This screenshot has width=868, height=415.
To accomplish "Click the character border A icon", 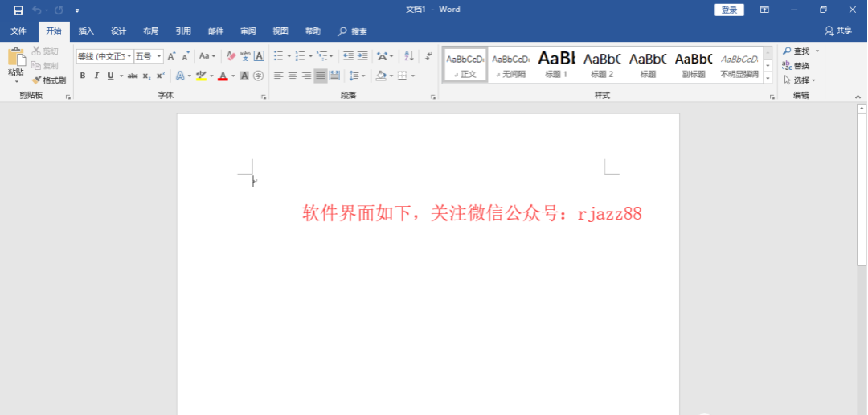I will [259, 56].
